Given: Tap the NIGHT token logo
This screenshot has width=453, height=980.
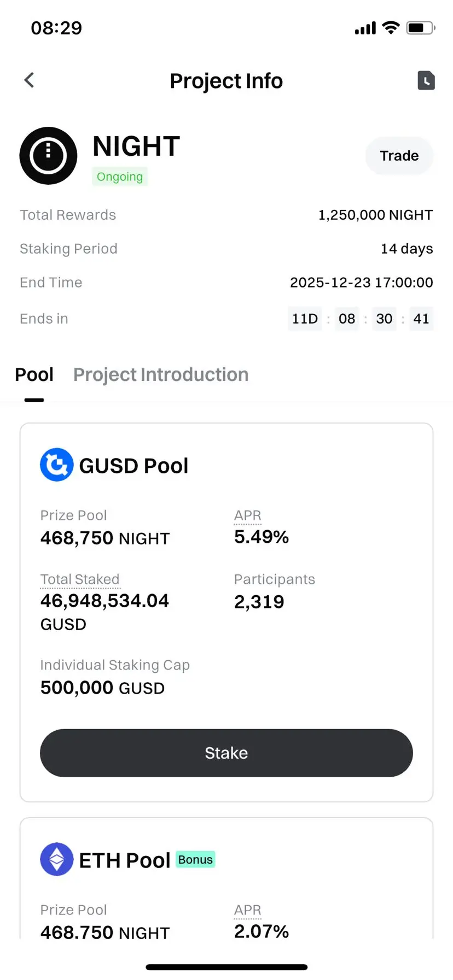Looking at the screenshot, I should click(48, 156).
